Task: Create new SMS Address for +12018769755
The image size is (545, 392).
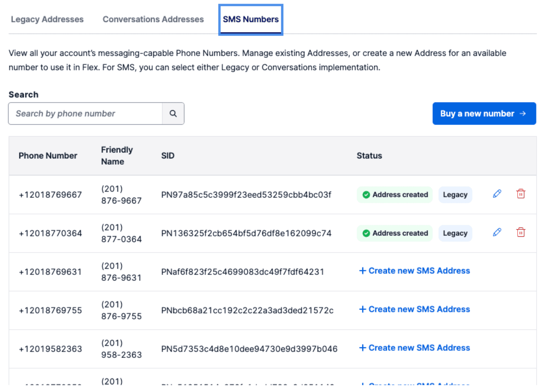Action: (414, 309)
